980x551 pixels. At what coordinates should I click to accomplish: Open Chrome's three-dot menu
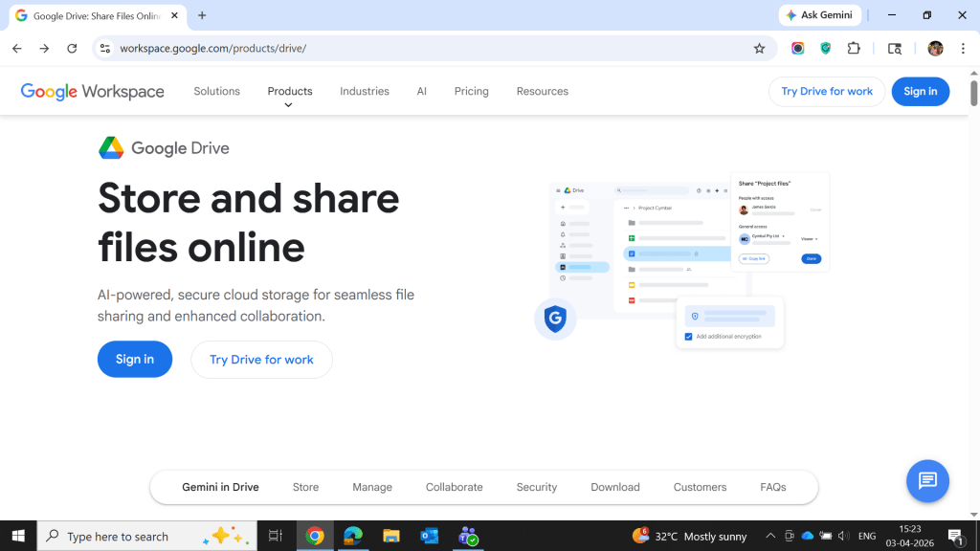click(963, 48)
